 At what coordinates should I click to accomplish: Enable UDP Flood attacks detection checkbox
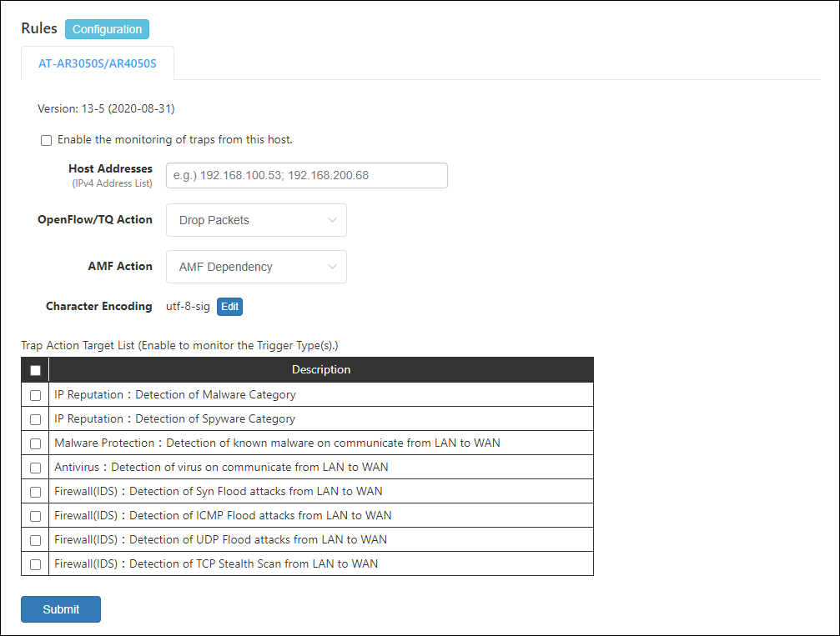click(35, 540)
